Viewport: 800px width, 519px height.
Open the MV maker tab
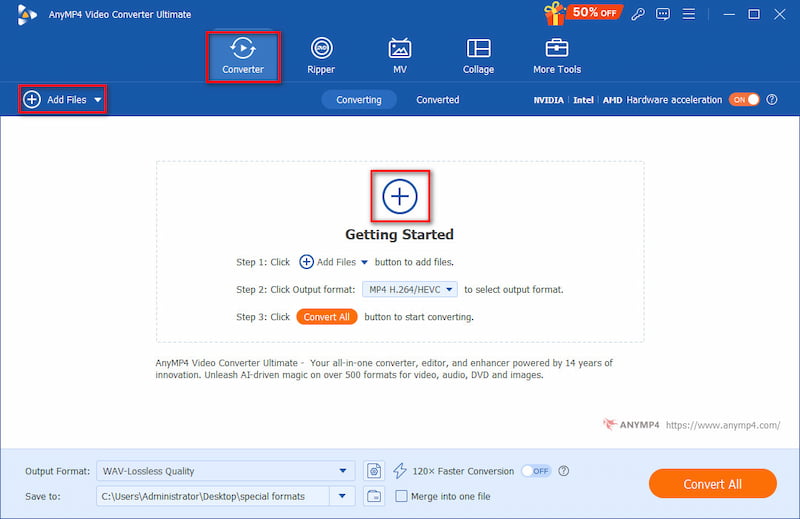coord(399,57)
